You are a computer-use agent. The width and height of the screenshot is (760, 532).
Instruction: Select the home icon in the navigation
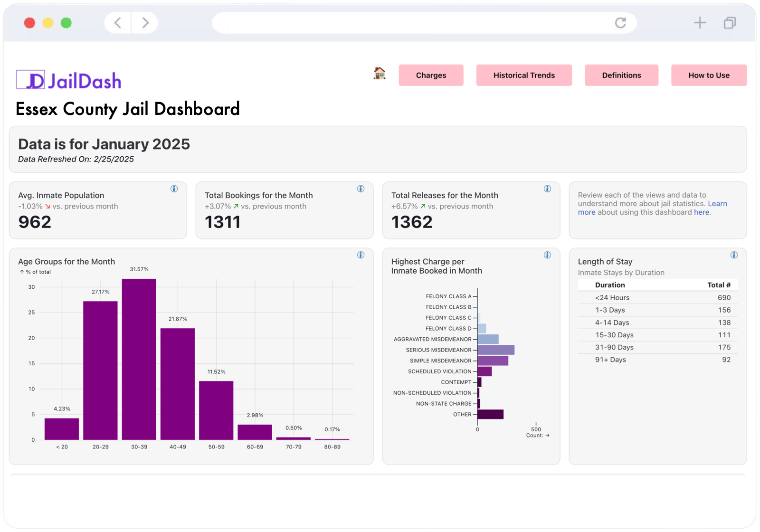tap(379, 74)
